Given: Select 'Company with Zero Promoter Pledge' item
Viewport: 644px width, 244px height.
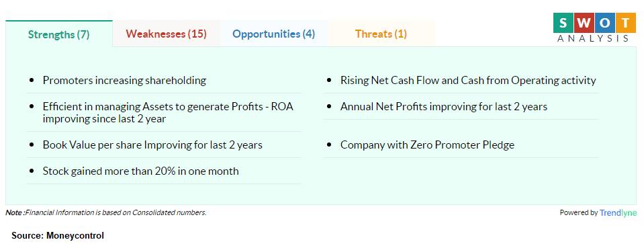Looking at the screenshot, I should (427, 145).
